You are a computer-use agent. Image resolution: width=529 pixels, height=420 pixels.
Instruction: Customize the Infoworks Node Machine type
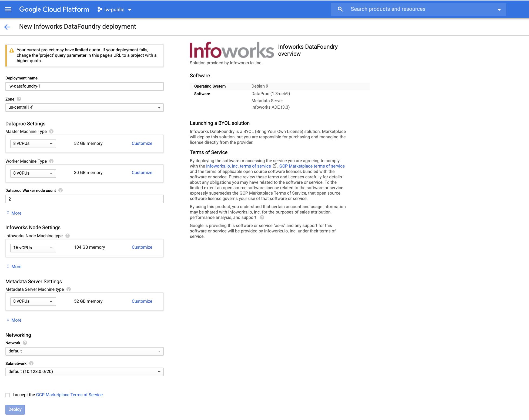(x=142, y=247)
